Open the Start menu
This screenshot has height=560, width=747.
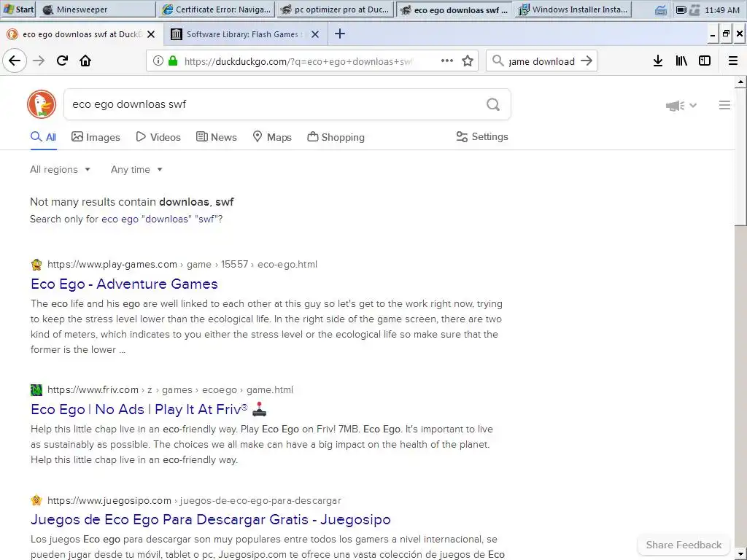[x=18, y=9]
